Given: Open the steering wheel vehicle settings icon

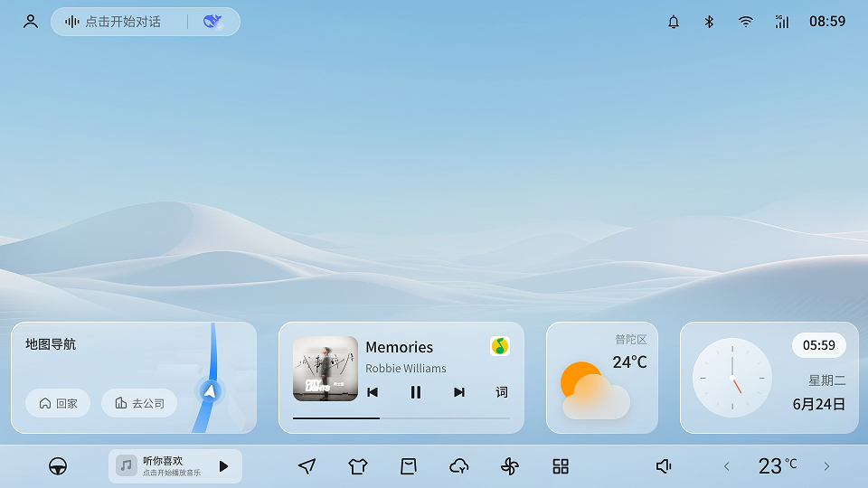Looking at the screenshot, I should click(58, 466).
